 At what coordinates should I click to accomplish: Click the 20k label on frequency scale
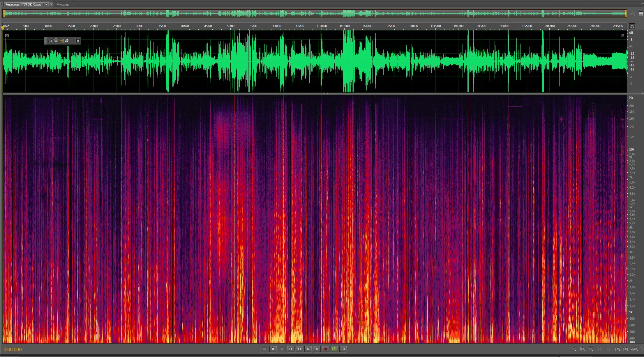632,106
